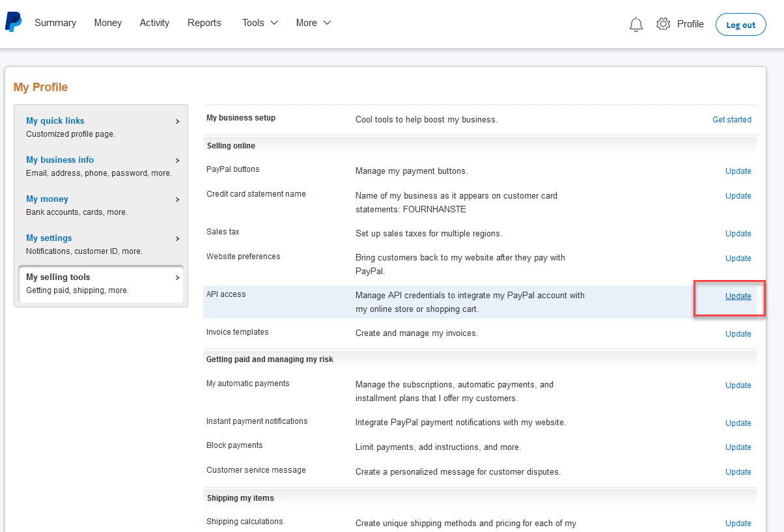
Task: Click the Instant payment notifications label
Action: [257, 421]
